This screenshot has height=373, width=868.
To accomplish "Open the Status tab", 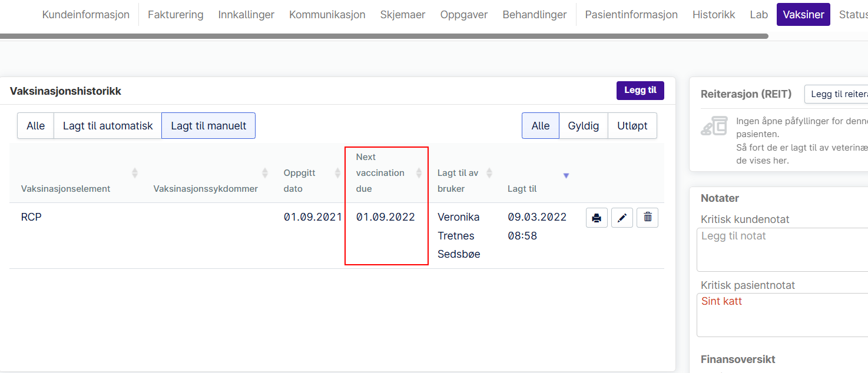I will coord(853,15).
